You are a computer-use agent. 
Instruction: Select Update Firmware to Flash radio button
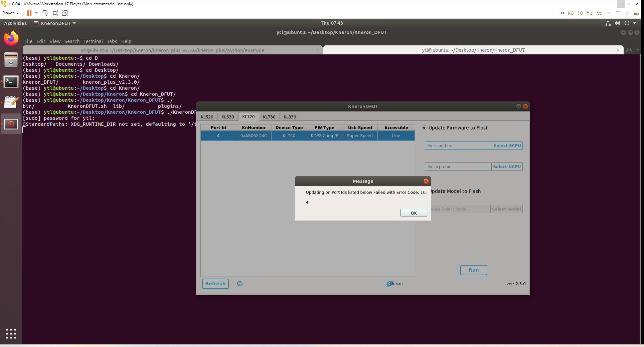(x=424, y=128)
